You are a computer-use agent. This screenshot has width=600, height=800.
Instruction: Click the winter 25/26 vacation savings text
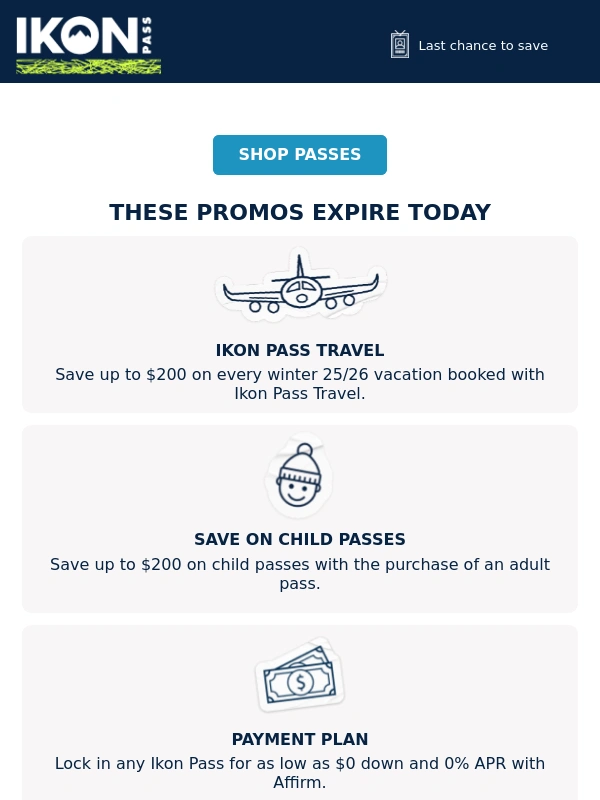[300, 375]
